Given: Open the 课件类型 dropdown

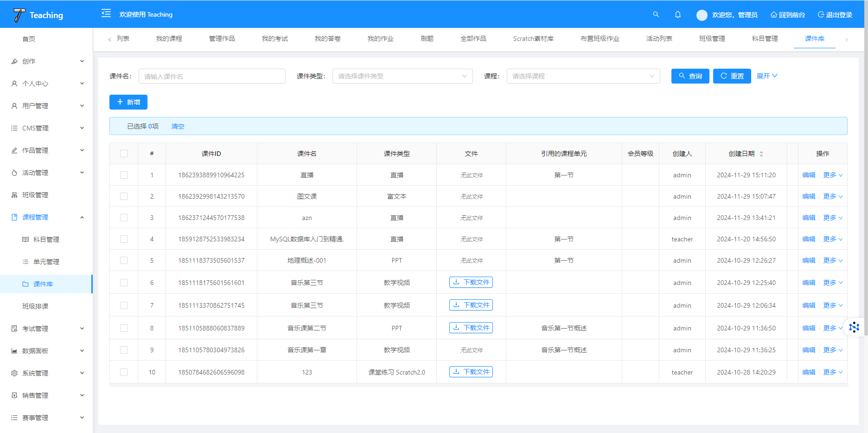Looking at the screenshot, I should [x=402, y=76].
